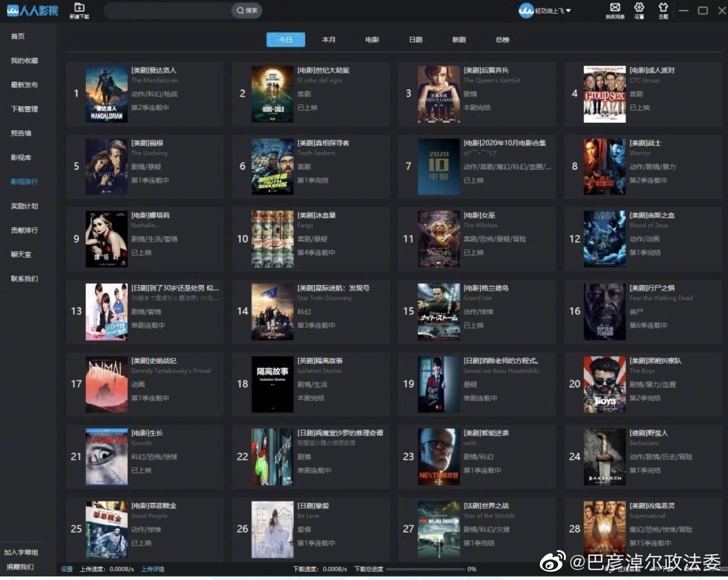Click the user avatar icon beside username
This screenshot has height=580, width=728.
tap(526, 11)
